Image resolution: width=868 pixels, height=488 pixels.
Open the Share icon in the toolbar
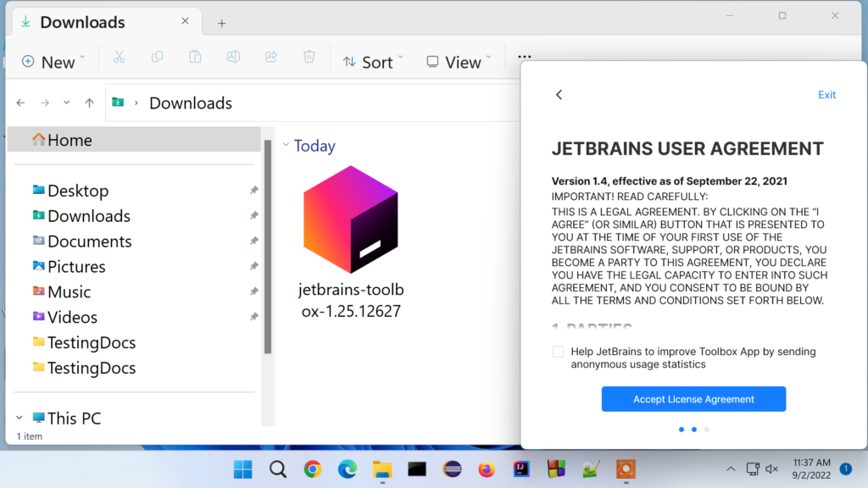(x=270, y=57)
